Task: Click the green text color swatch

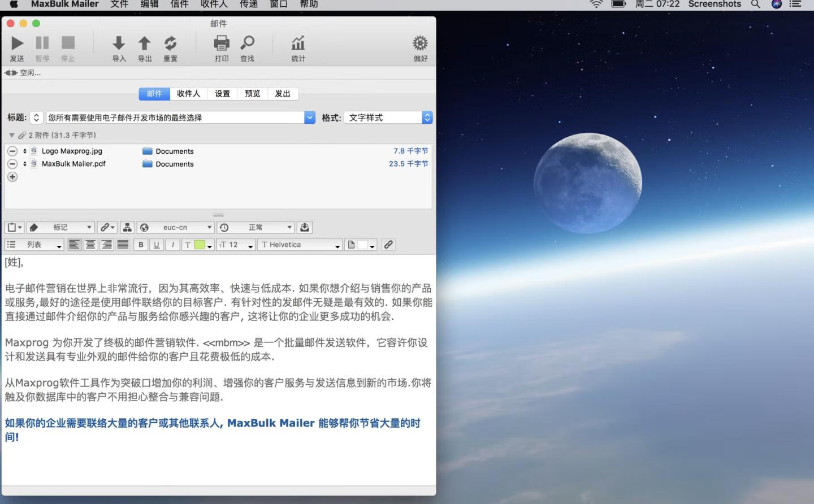Action: tap(200, 245)
